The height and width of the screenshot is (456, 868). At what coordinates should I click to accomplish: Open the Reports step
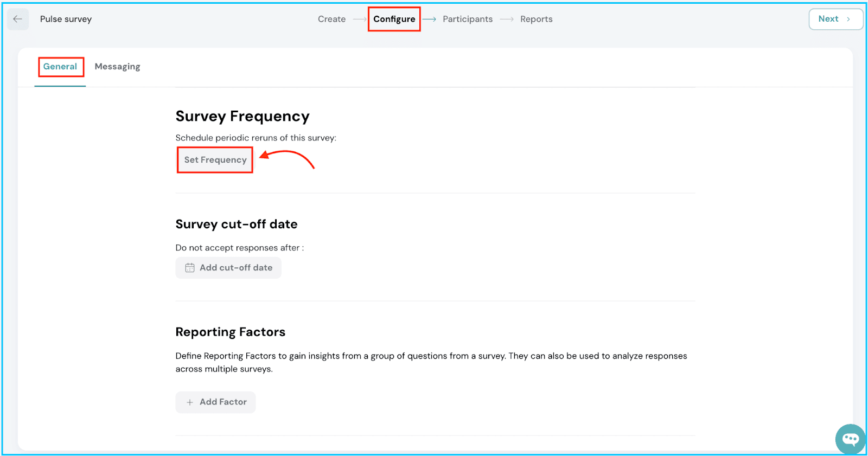(536, 19)
